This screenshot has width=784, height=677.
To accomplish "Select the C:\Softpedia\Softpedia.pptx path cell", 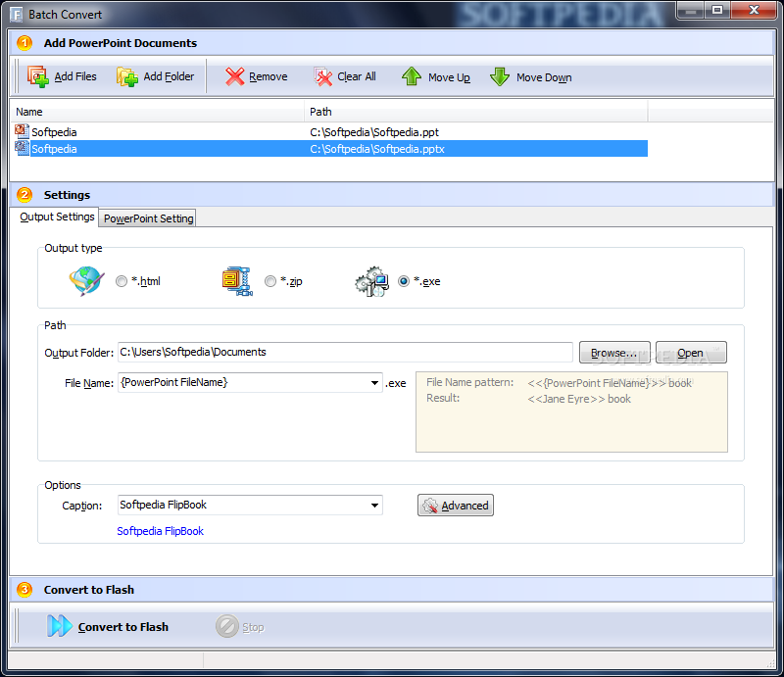I will [x=377, y=149].
